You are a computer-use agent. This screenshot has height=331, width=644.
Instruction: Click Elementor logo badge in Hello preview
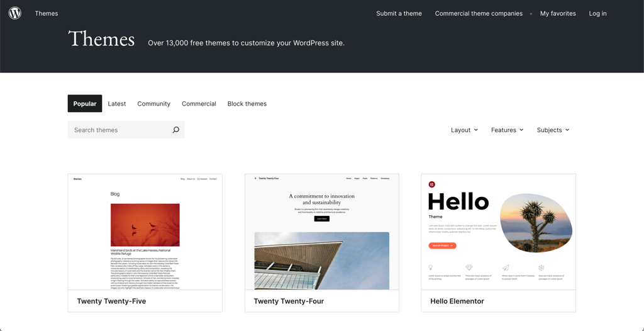point(431,184)
